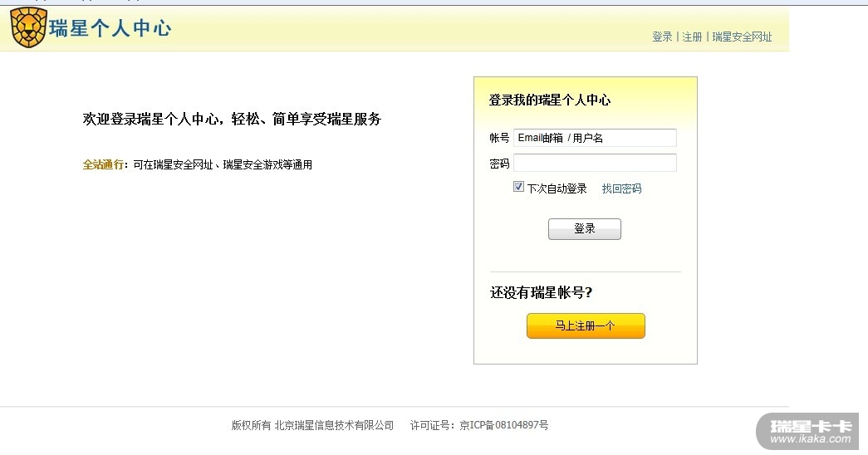
Task: Follow the 找回密码 link
Action: (x=621, y=188)
